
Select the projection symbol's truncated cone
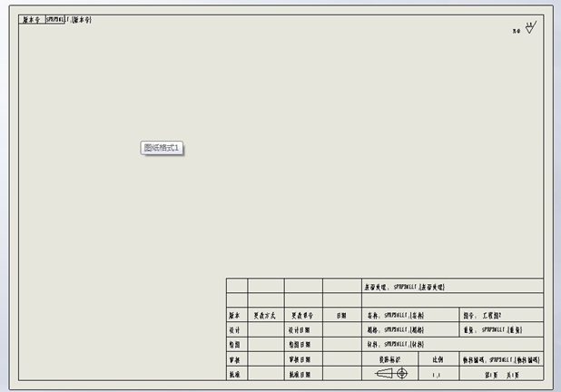tap(383, 373)
